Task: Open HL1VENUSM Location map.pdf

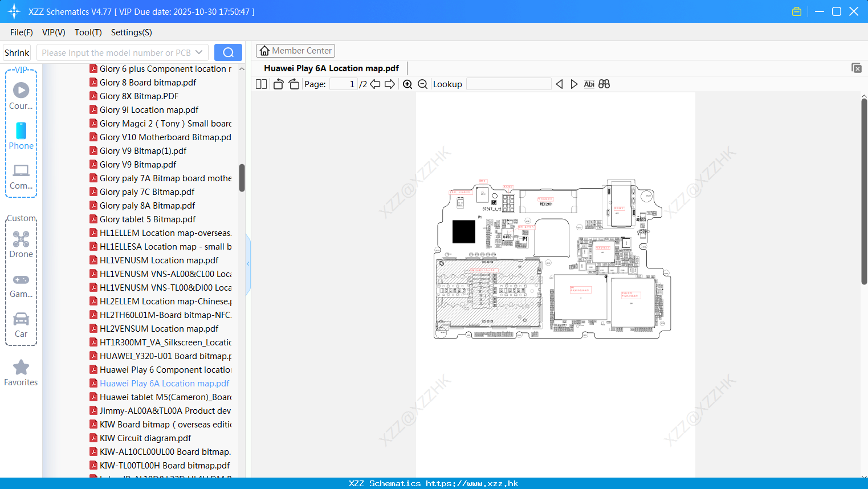Action: click(159, 260)
